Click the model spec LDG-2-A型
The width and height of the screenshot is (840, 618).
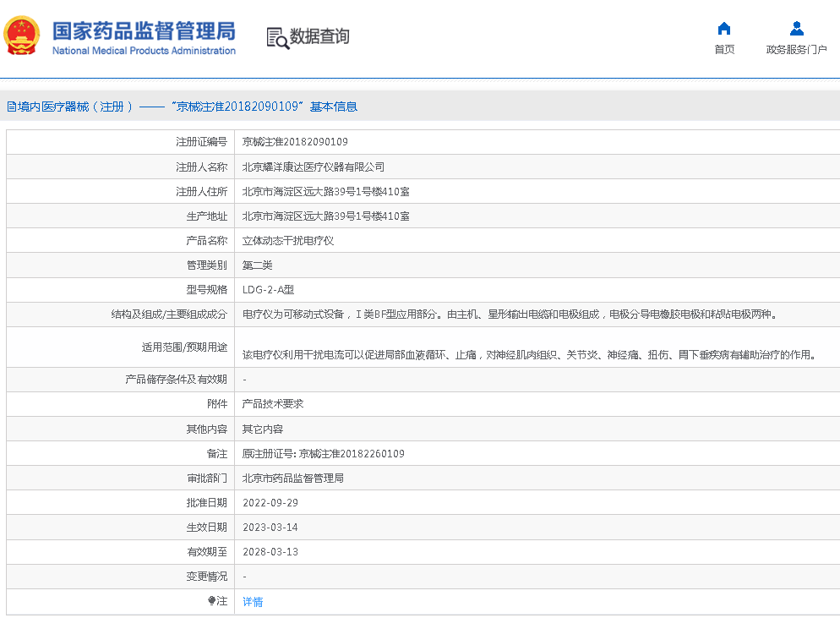(x=269, y=290)
